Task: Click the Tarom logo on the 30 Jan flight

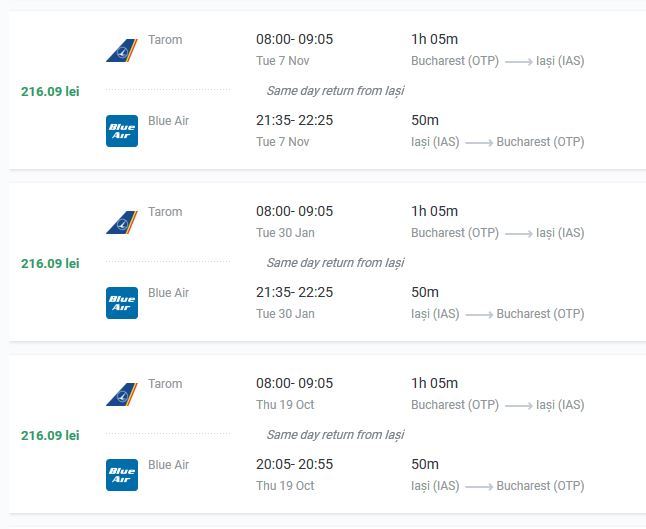Action: pyautogui.click(x=122, y=222)
